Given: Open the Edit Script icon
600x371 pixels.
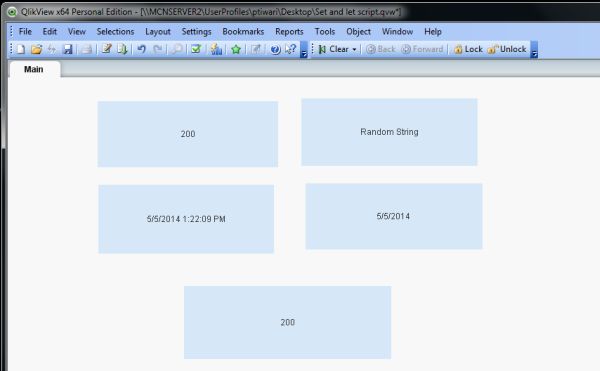Looking at the screenshot, I should pyautogui.click(x=106, y=49).
